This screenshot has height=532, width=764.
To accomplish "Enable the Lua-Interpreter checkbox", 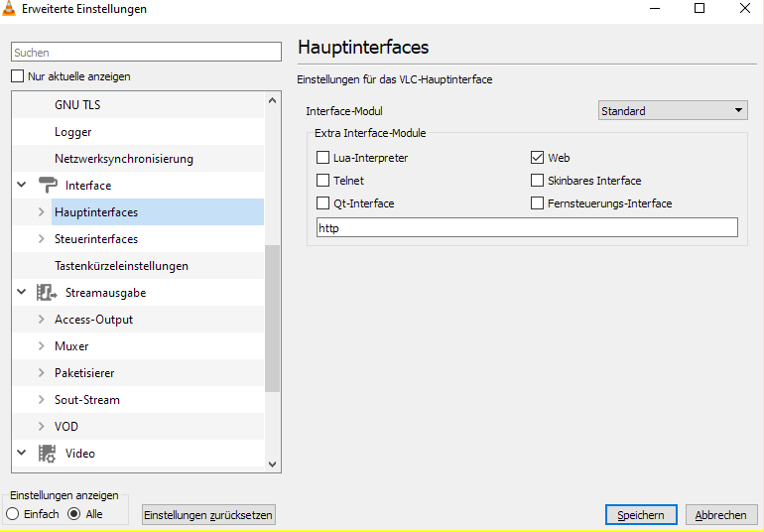I will coord(323,158).
